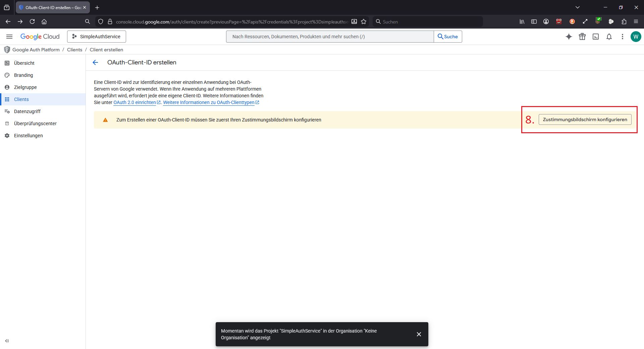Navigate to Google Auth Platform breadcrumb
The image size is (644, 349).
(x=36, y=50)
